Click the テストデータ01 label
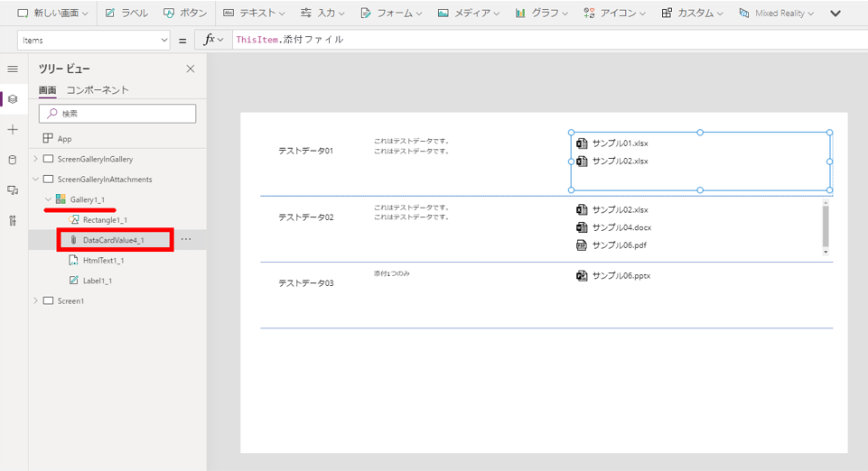868x471 pixels. tap(305, 151)
